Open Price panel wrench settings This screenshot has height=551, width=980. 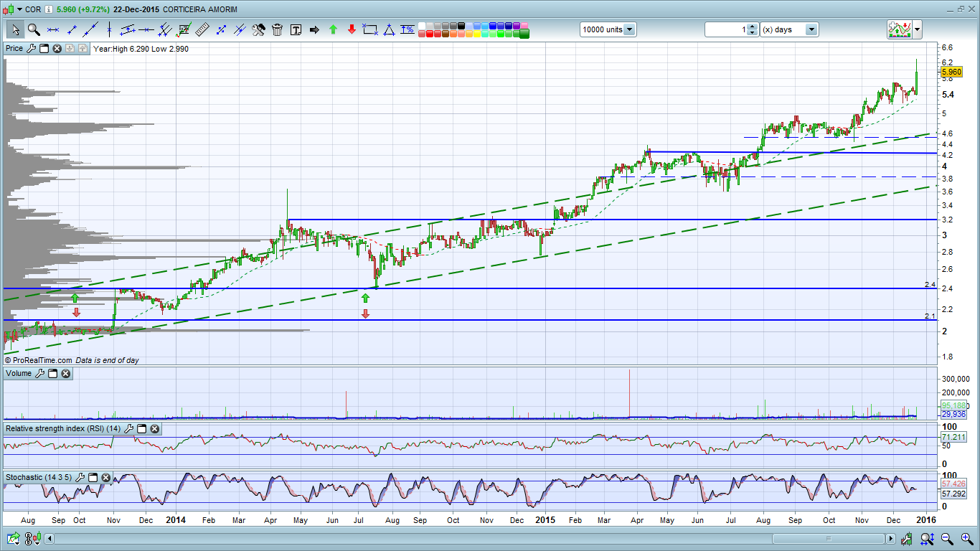pos(31,49)
